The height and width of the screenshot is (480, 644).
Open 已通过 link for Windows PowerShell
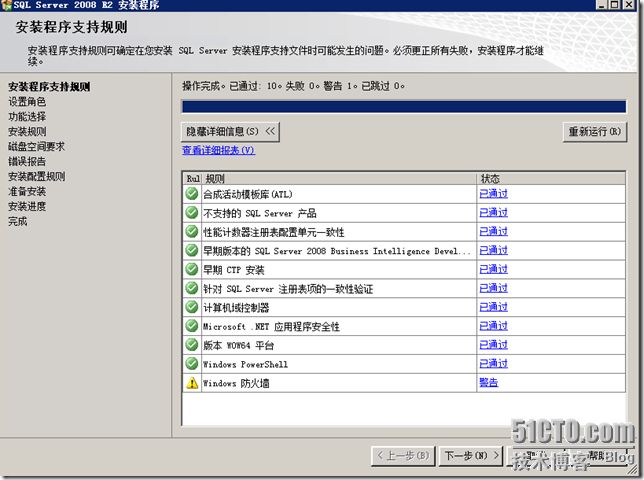tap(493, 363)
